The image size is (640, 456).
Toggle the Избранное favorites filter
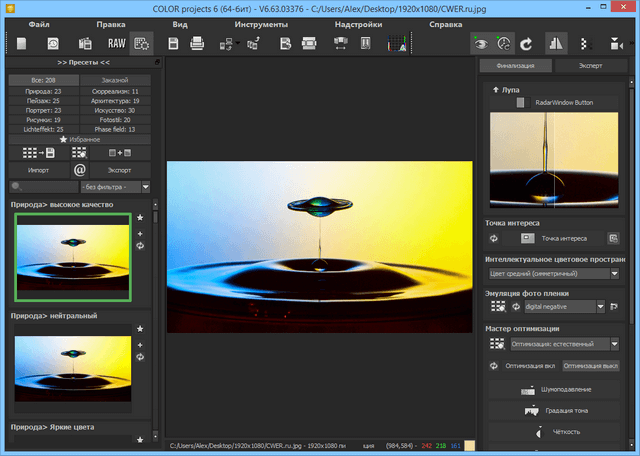coord(80,139)
